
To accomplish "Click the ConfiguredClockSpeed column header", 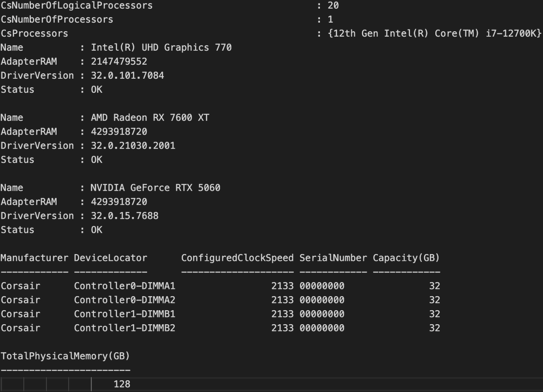I will coord(238,258).
